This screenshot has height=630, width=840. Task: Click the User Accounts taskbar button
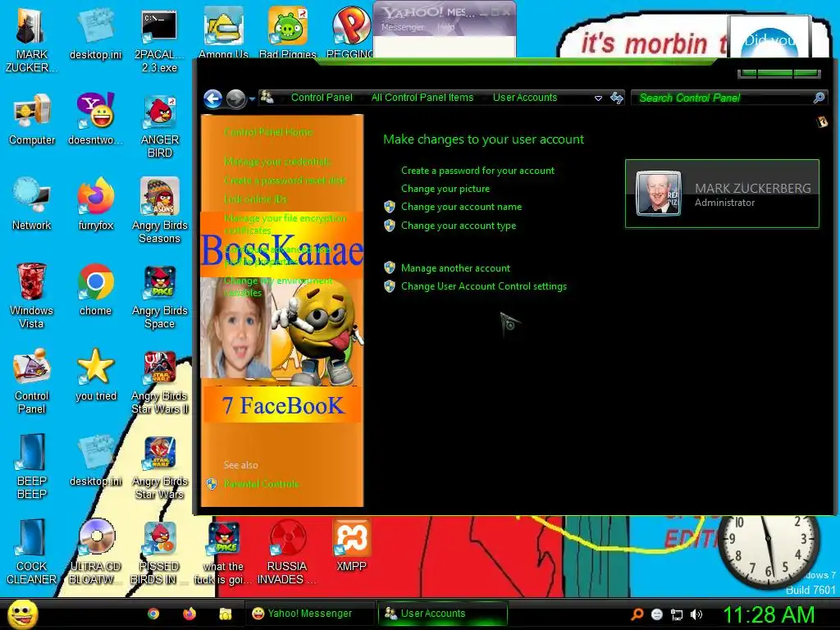click(x=442, y=614)
